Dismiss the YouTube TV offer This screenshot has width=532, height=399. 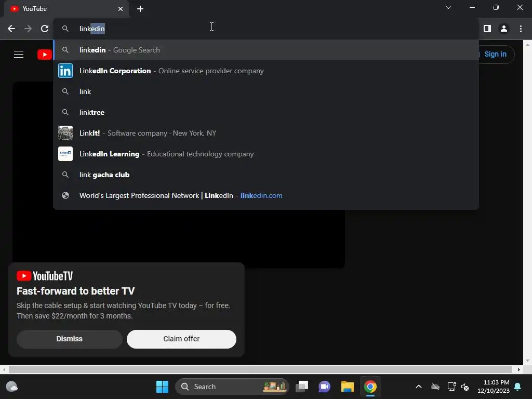69,339
